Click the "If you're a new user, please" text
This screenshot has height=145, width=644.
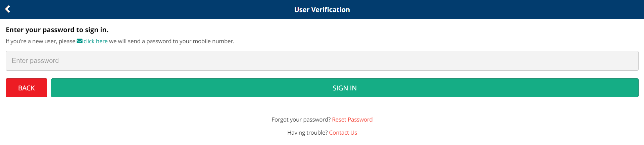(41, 41)
